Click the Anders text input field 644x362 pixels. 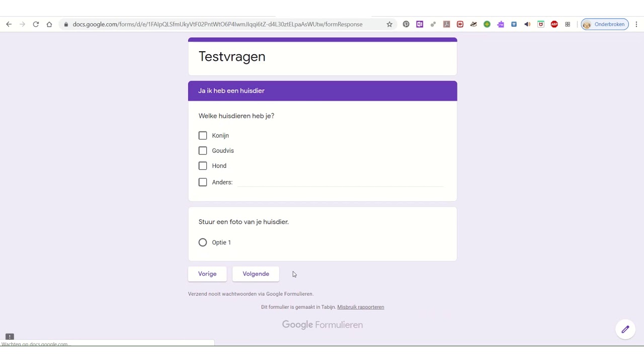tap(340, 182)
